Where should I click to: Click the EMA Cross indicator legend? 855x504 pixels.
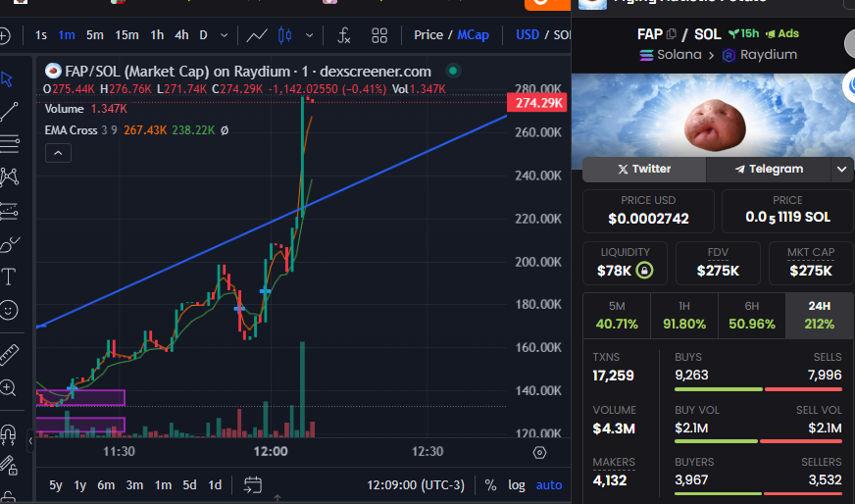(136, 130)
